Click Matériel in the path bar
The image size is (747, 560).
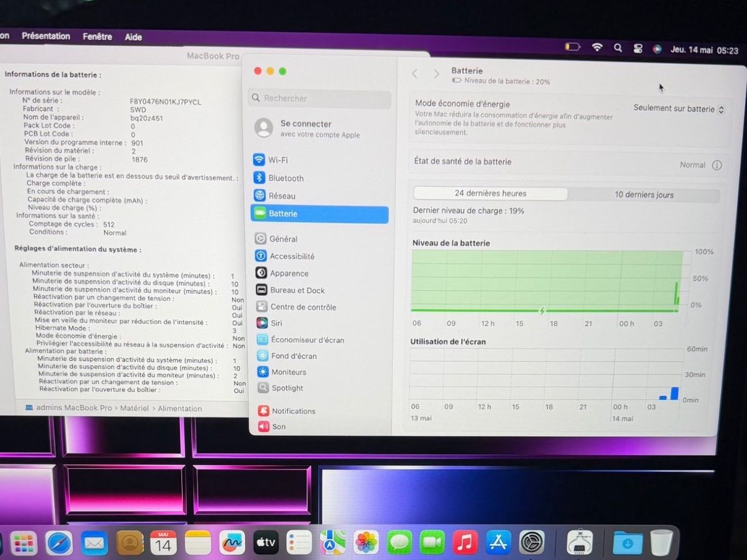click(135, 408)
